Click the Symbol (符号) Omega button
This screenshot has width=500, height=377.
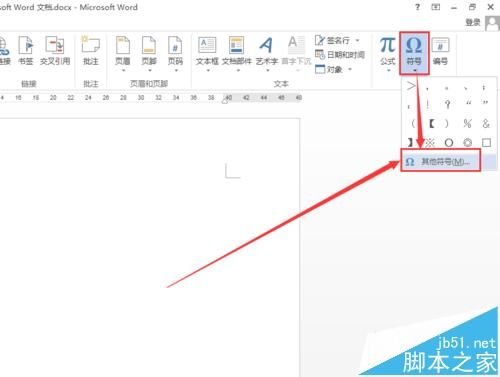[414, 53]
